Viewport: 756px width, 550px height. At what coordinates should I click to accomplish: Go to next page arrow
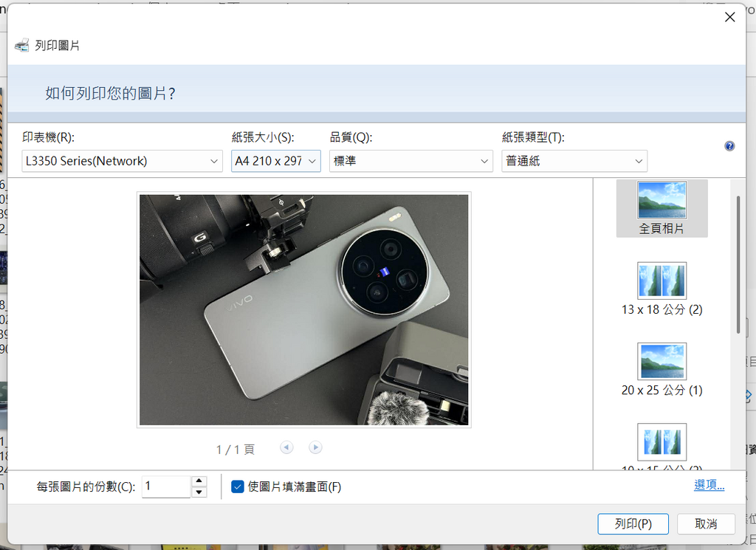point(315,447)
